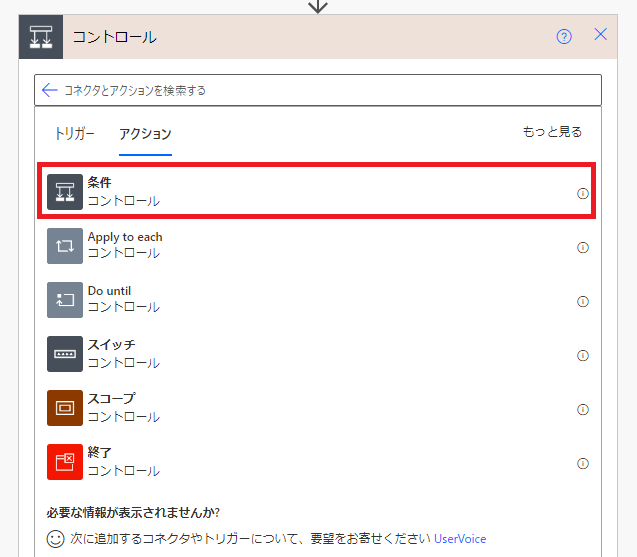Close the コントロール panel
637x557 pixels.
coord(600,35)
